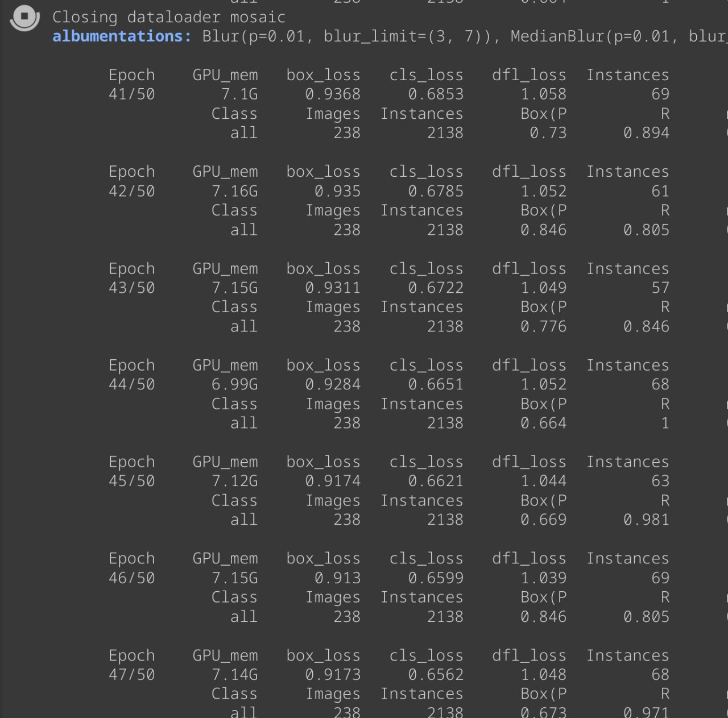728x718 pixels.
Task: Click dfl_loss value 1.049
Action: 544,288
